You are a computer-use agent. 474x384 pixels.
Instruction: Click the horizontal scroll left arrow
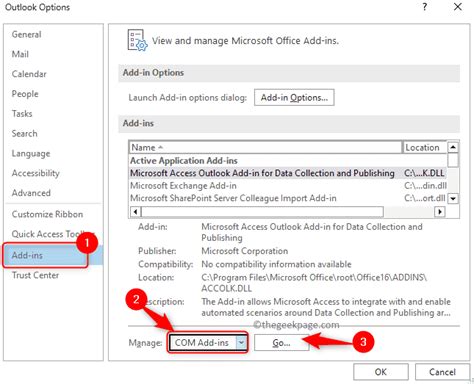pos(135,211)
